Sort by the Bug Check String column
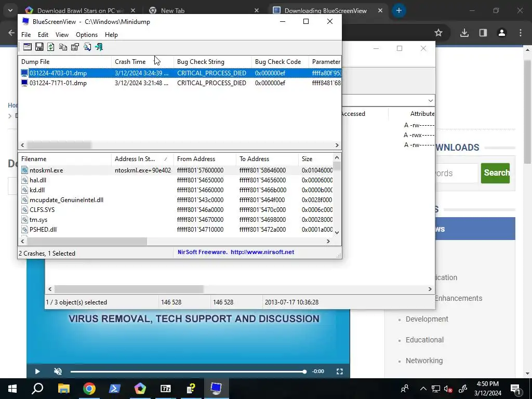The width and height of the screenshot is (532, 399). (212, 62)
